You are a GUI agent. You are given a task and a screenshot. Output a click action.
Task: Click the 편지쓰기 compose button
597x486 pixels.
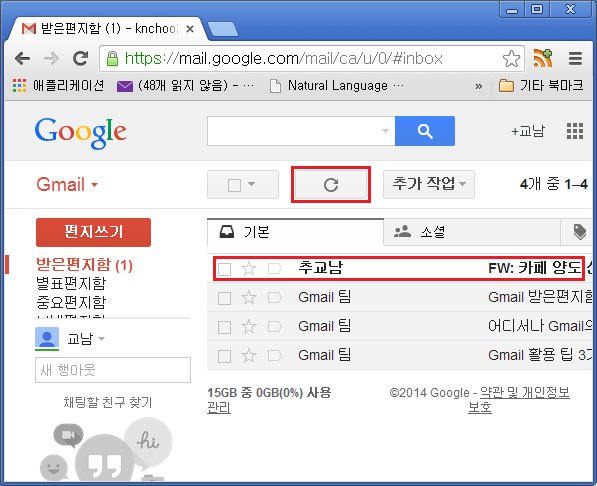point(93,232)
